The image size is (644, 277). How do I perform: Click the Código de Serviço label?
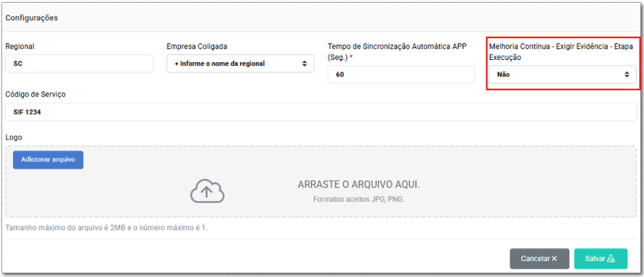(x=35, y=95)
